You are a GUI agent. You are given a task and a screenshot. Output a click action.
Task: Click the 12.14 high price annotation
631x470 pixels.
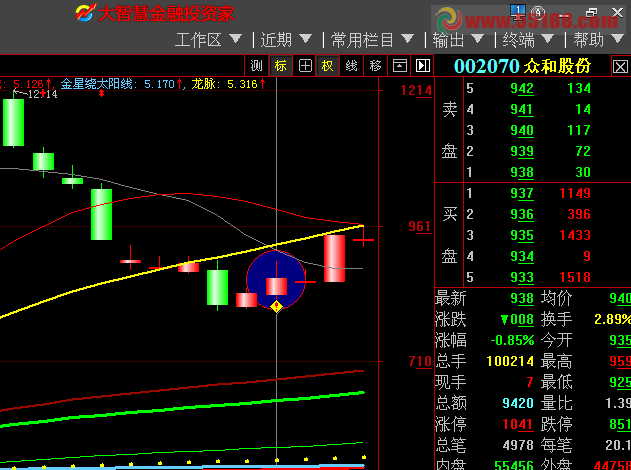(42, 95)
